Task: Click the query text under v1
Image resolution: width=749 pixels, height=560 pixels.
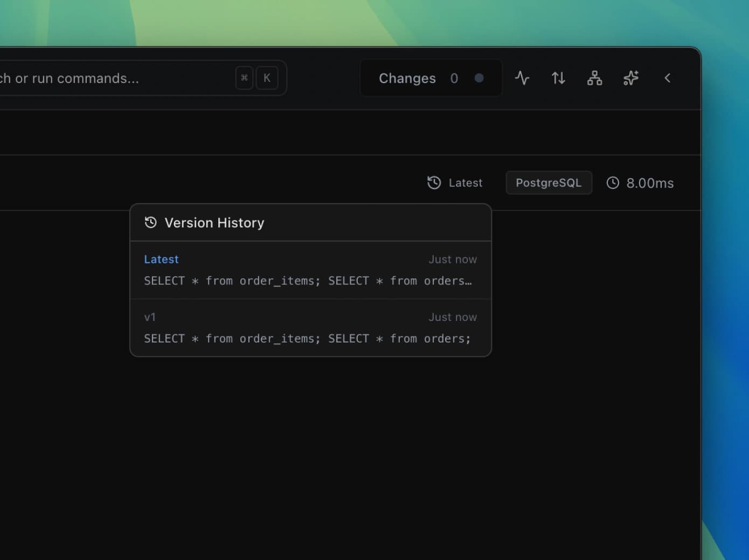Action: coord(307,339)
